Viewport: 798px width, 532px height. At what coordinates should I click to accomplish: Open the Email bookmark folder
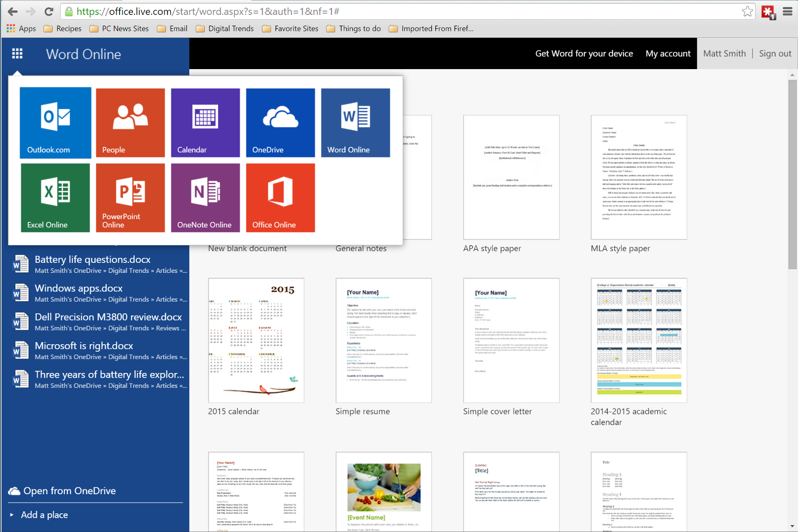point(172,29)
